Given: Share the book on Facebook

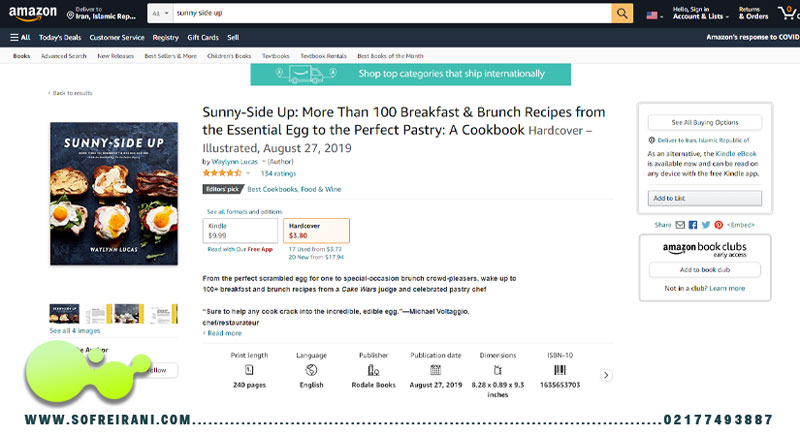Looking at the screenshot, I should point(693,225).
